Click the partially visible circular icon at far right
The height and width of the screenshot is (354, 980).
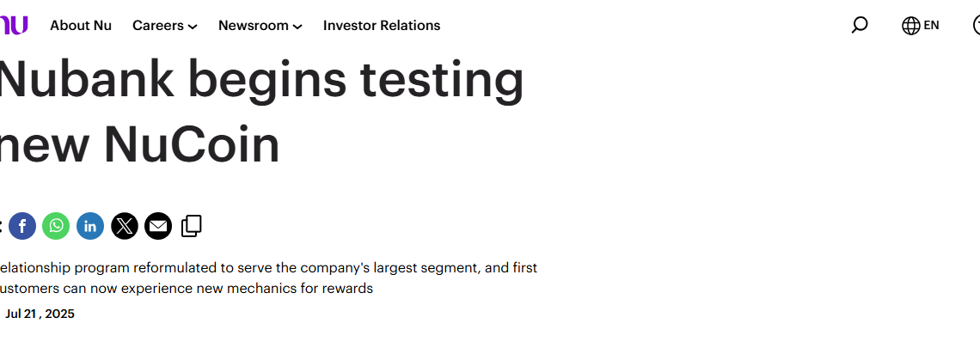tap(977, 26)
